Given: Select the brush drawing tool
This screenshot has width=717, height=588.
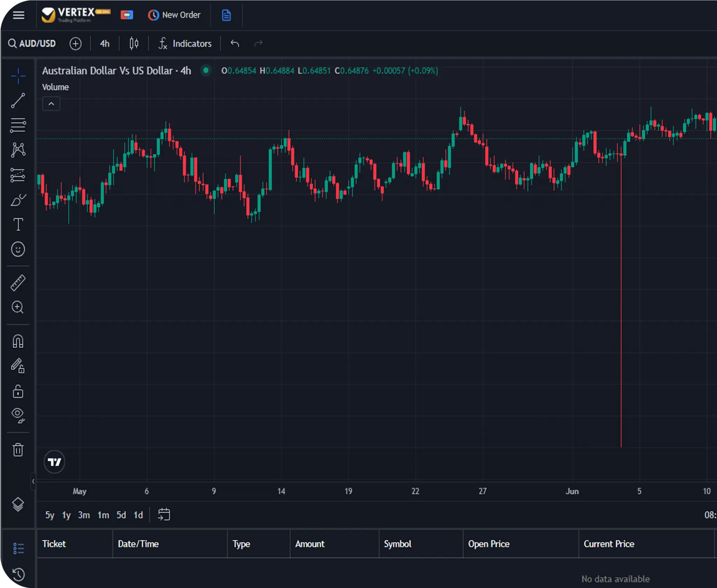Looking at the screenshot, I should click(18, 200).
